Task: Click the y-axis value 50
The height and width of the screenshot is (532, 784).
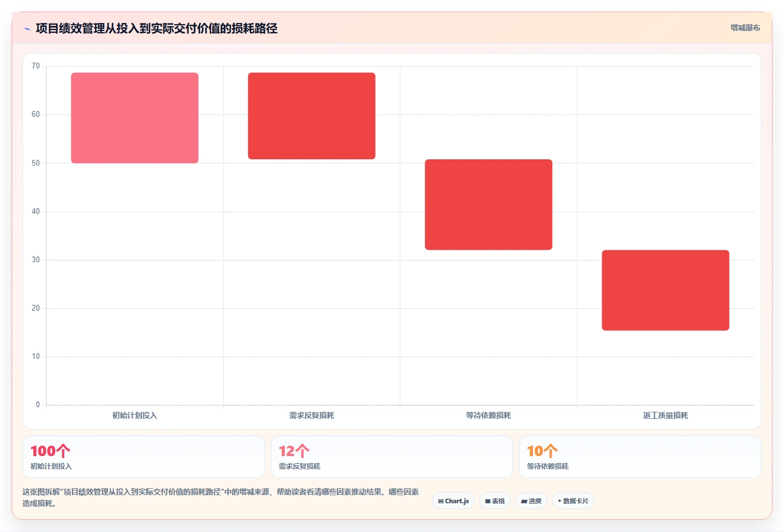Action: coord(36,163)
